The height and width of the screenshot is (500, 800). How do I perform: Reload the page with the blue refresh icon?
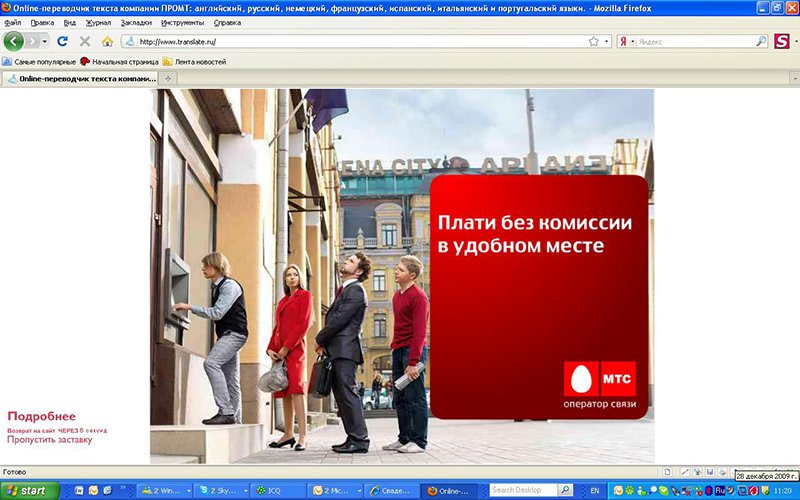coord(62,41)
